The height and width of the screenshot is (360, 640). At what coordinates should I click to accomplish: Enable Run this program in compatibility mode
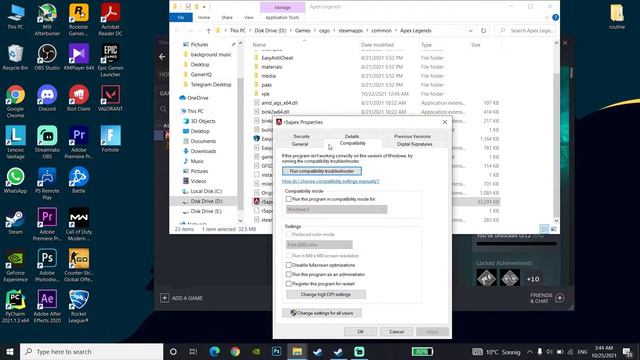pos(289,199)
